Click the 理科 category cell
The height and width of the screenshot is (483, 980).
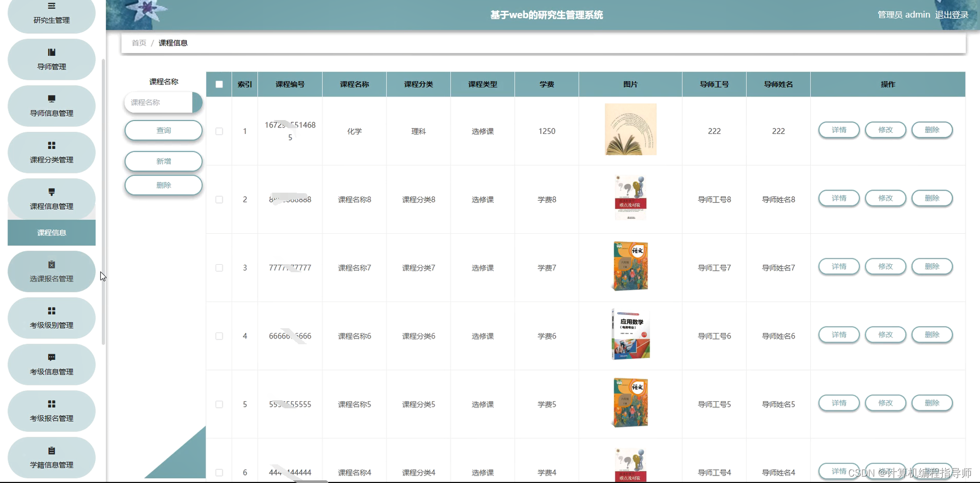(418, 131)
